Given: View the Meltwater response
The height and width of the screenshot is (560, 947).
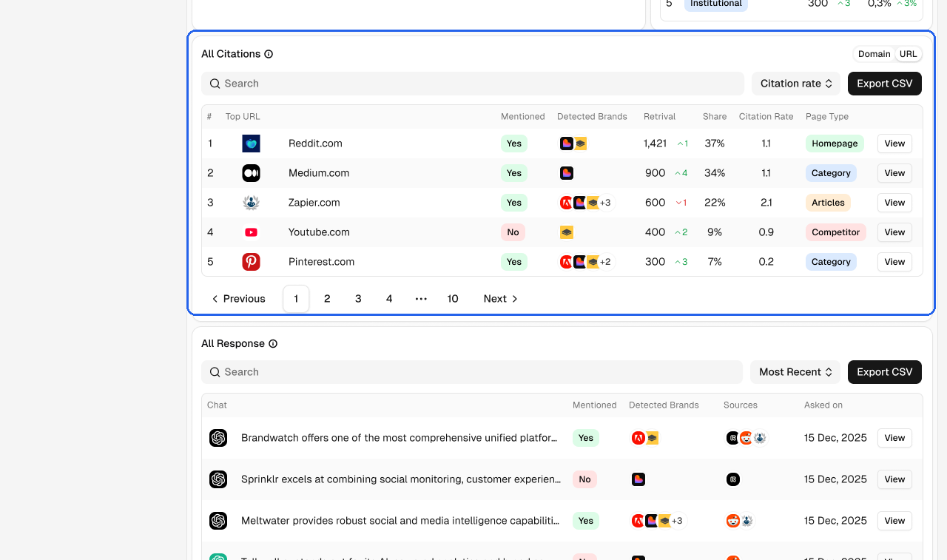Looking at the screenshot, I should click(894, 521).
